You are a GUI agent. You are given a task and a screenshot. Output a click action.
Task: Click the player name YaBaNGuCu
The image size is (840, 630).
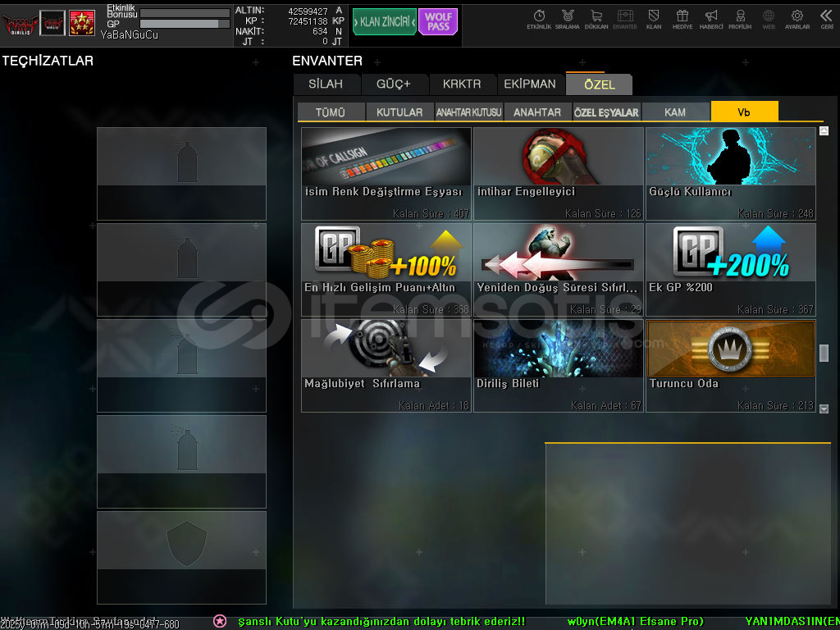coord(129,34)
